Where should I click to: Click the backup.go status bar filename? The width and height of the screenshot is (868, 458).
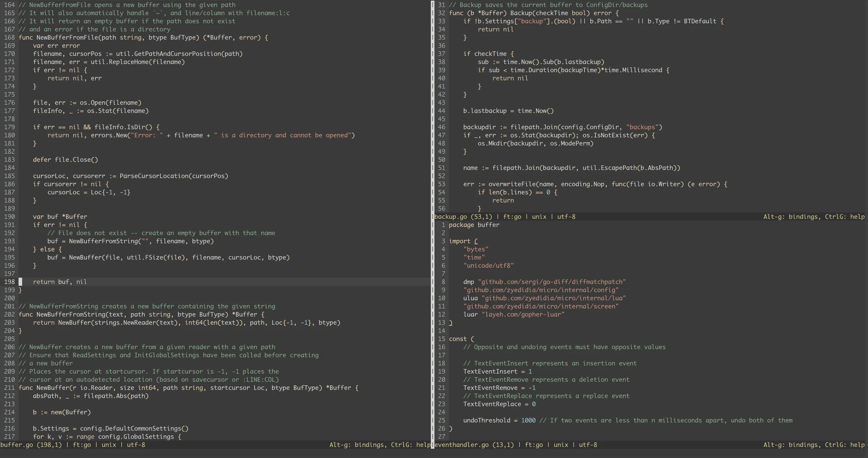[451, 217]
